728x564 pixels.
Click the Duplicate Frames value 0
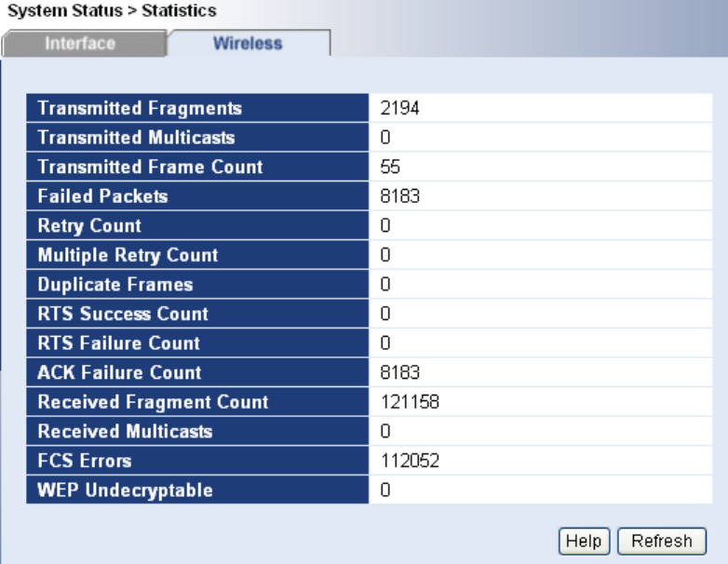[x=385, y=285]
